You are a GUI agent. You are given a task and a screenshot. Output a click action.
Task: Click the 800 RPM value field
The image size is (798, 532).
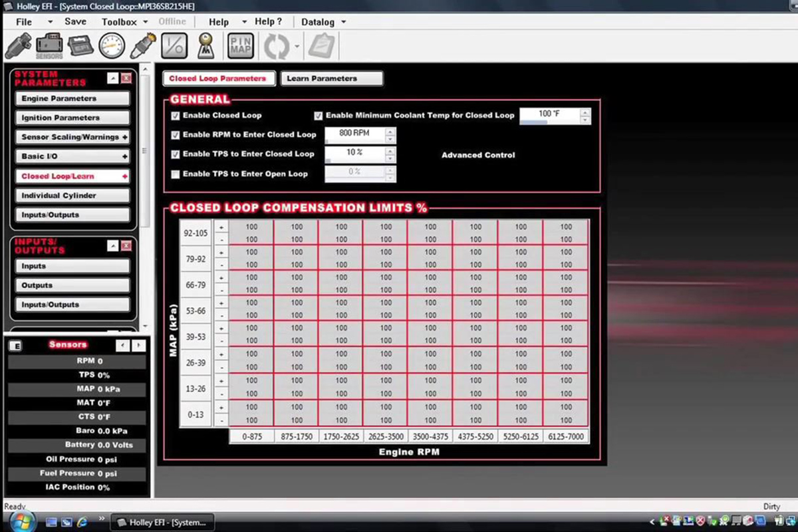[x=354, y=134]
